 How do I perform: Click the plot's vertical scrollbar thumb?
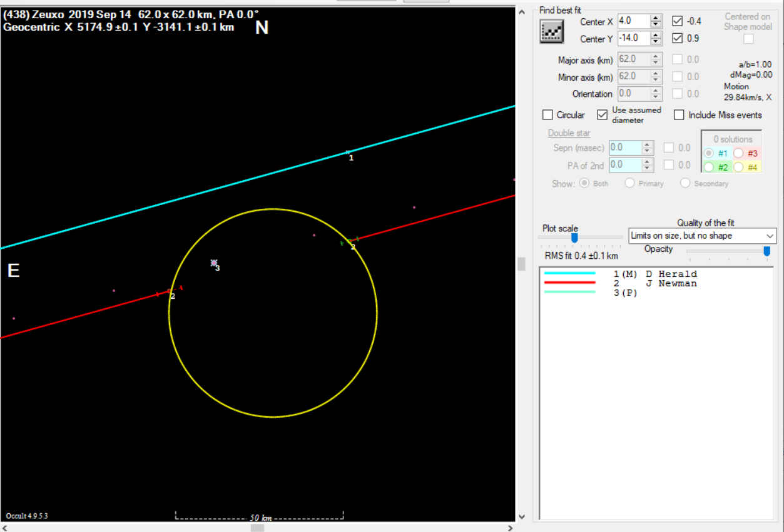(522, 264)
